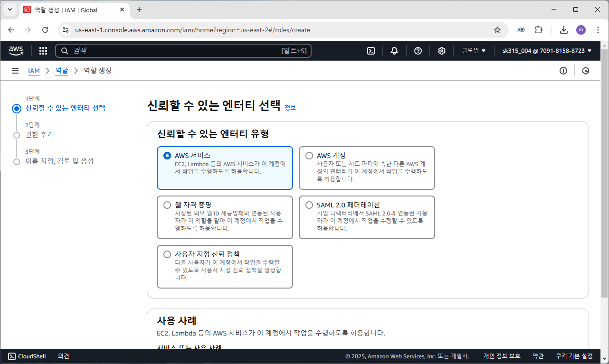Image resolution: width=609 pixels, height=364 pixels.
Task: Open 개인 정보 보호 footer link
Action: point(502,356)
